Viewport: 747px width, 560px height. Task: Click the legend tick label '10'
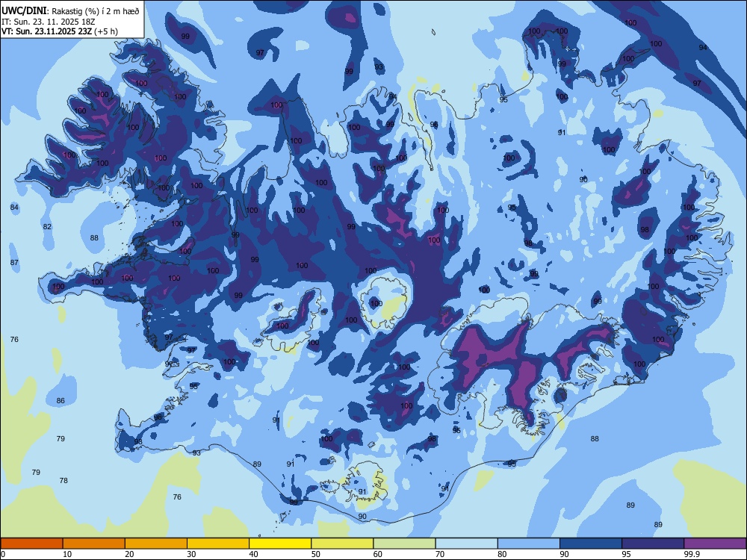(x=67, y=554)
